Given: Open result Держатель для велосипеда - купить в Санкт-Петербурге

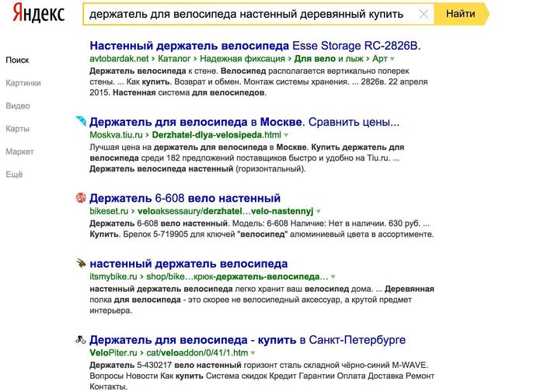Looking at the screenshot, I should click(247, 340).
